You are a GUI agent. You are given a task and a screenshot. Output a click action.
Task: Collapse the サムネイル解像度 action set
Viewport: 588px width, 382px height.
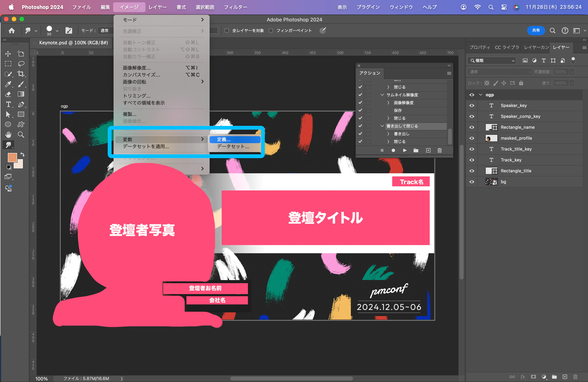pyautogui.click(x=382, y=95)
